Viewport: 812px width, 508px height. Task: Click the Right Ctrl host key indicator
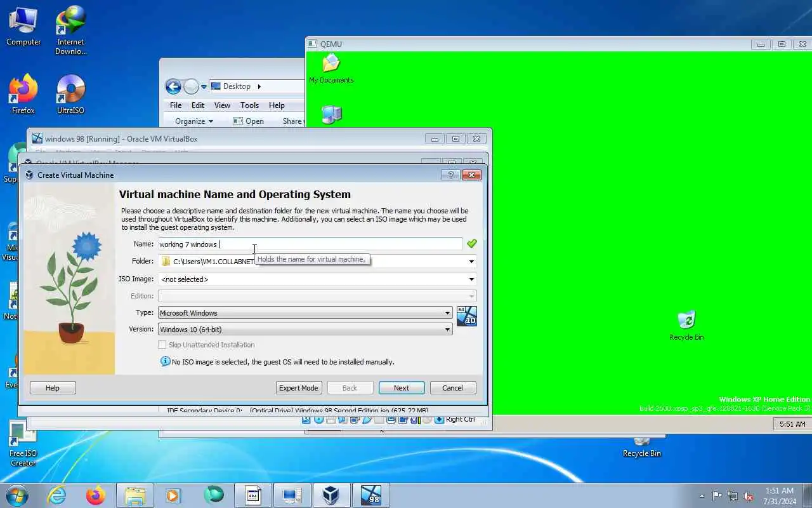coord(460,419)
